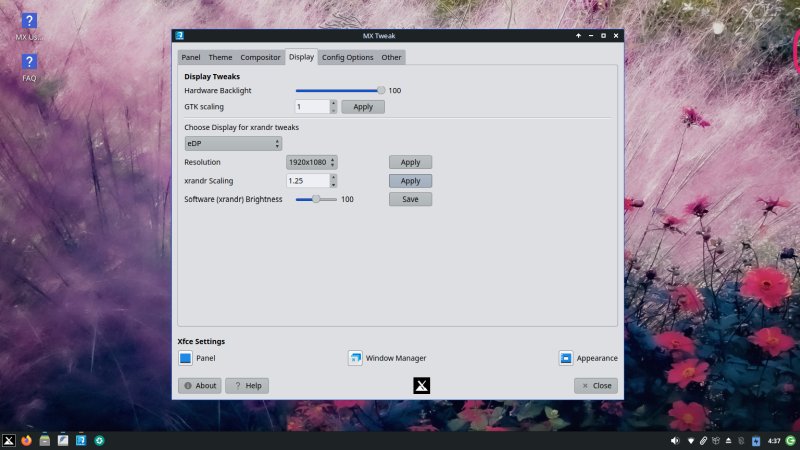Switch to the Other tab
800x450 pixels.
[391, 57]
